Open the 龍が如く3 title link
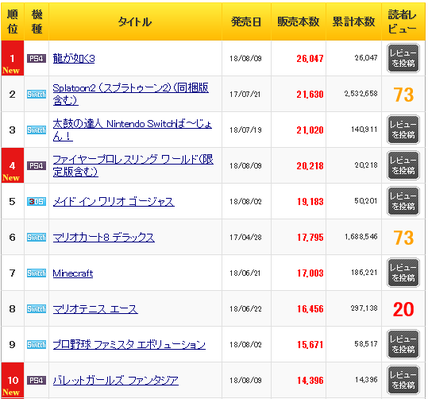 (x=74, y=59)
